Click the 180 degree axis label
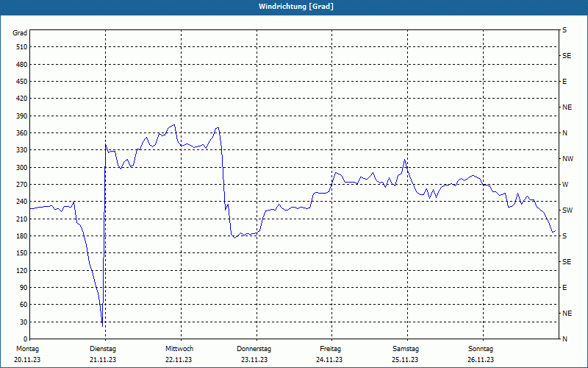Image resolution: width=588 pixels, height=368 pixels. pos(21,236)
